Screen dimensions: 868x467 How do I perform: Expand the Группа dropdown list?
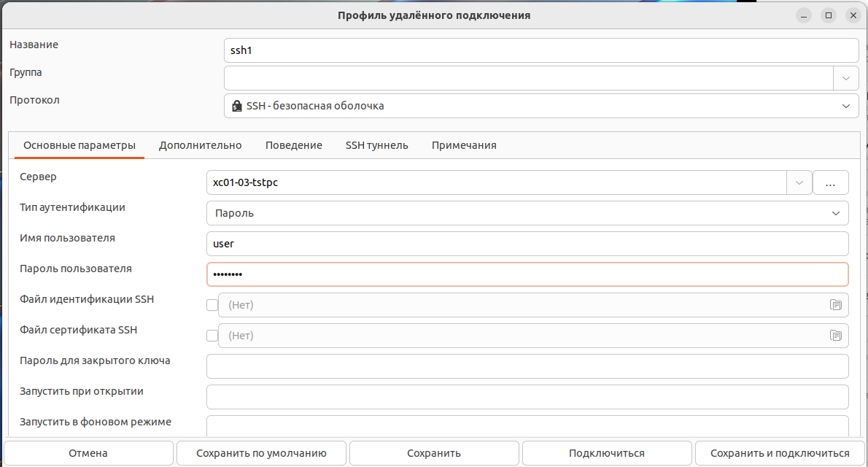845,78
